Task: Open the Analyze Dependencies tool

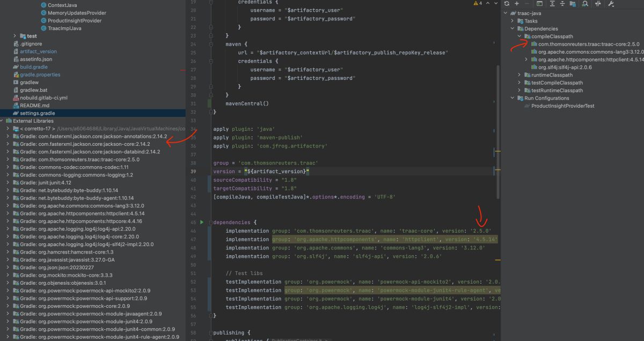Action: pyautogui.click(x=585, y=4)
